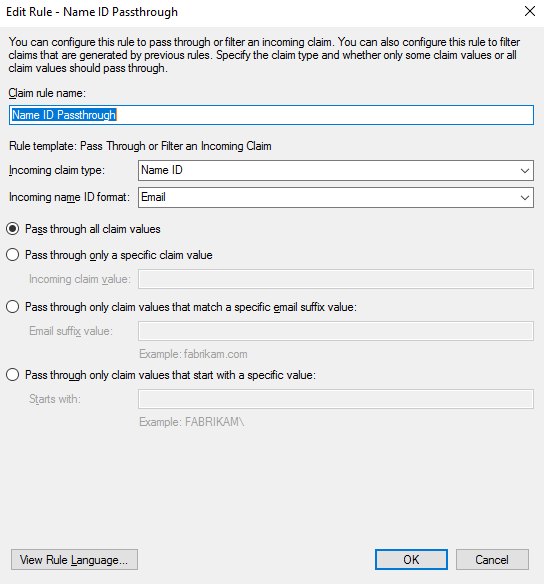Viewport: 544px width, 584px height.
Task: Expand the Incoming claim type dropdown arrow
Action: [525, 171]
